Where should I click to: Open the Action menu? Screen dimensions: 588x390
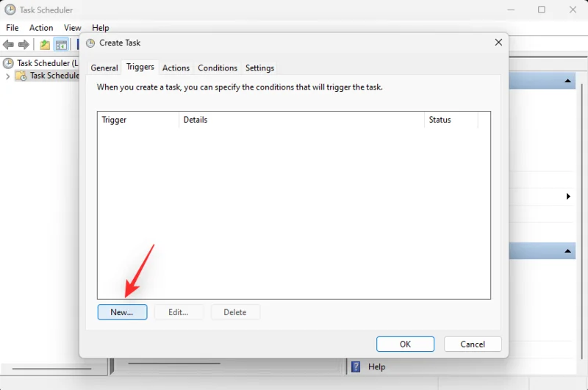tap(41, 28)
